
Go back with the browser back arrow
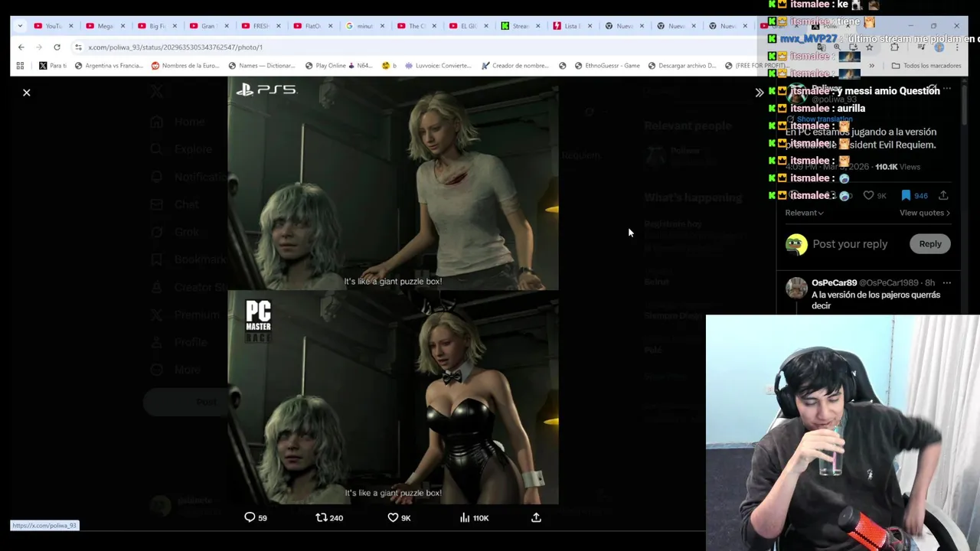point(21,47)
